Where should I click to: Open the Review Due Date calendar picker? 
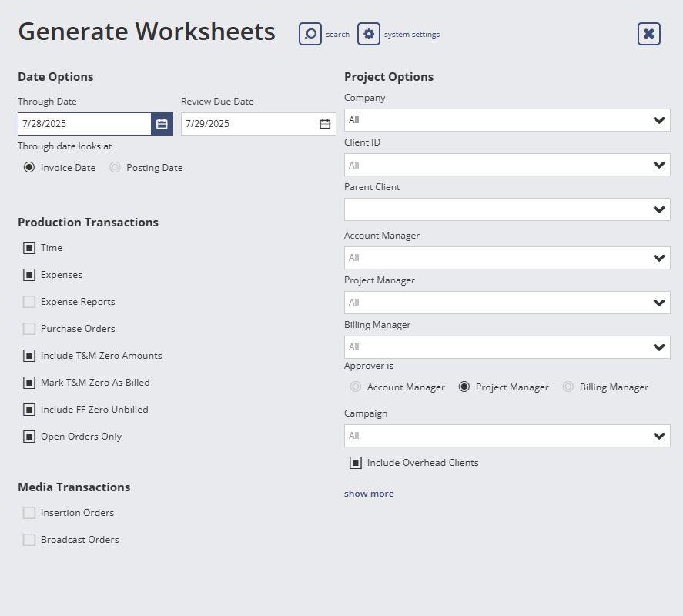[324, 123]
